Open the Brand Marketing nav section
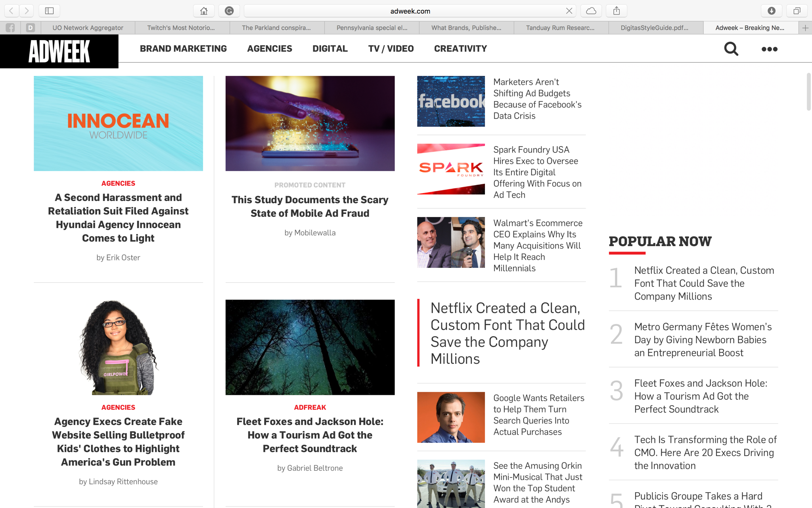 pos(183,48)
